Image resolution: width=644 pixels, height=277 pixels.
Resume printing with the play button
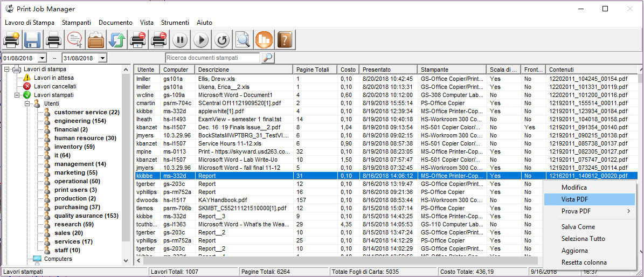[x=201, y=40]
